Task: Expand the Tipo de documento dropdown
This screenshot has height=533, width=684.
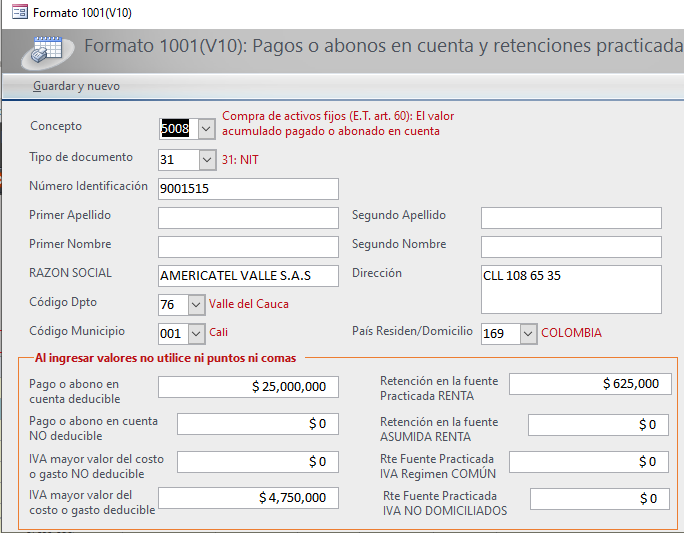Action: pyautogui.click(x=206, y=159)
